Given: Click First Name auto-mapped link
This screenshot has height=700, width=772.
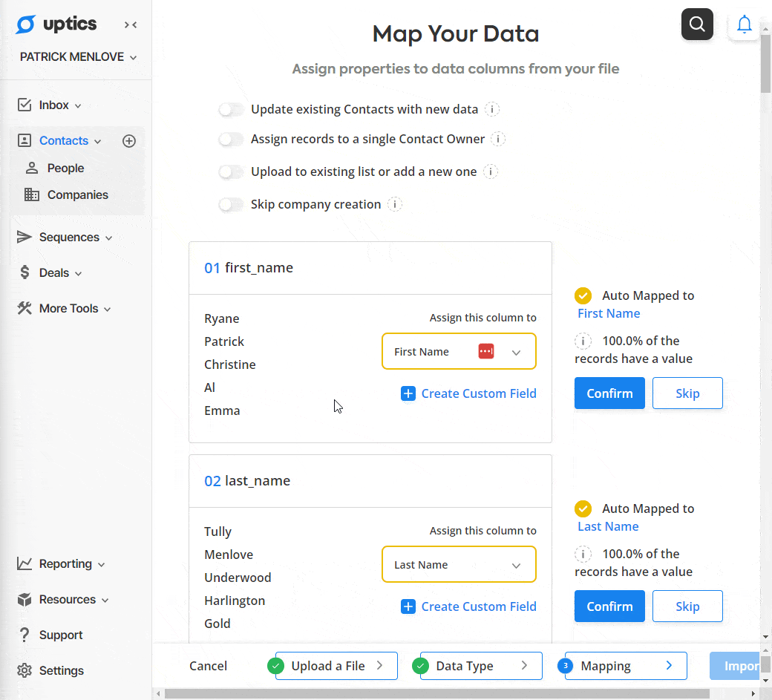Looking at the screenshot, I should [x=609, y=313].
